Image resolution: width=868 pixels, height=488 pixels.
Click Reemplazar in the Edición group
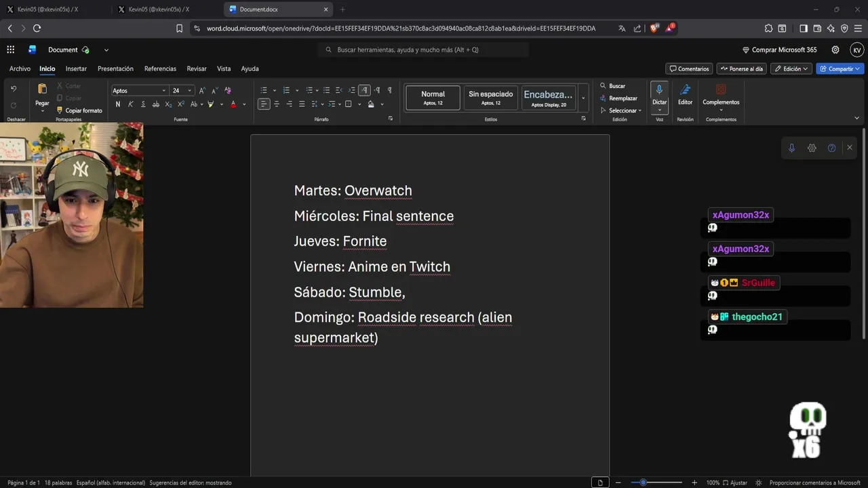pos(618,98)
